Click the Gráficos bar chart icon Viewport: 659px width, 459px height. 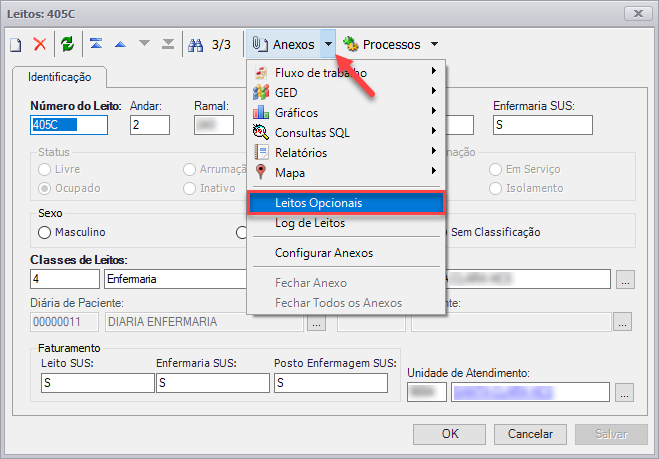261,112
